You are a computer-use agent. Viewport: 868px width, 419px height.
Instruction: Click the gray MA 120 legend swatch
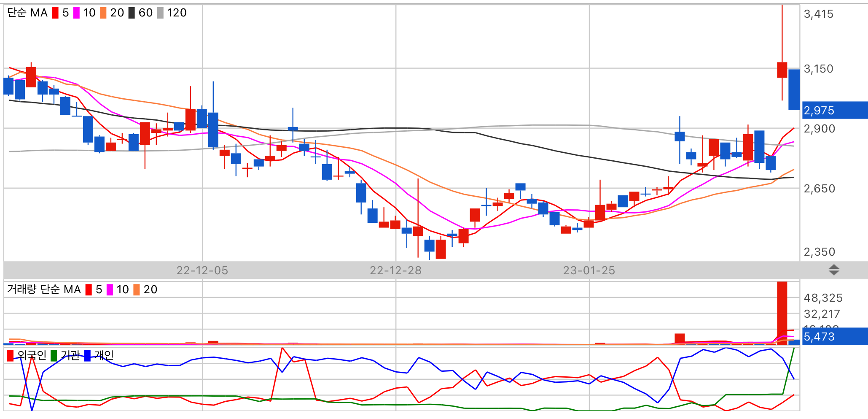(x=160, y=13)
